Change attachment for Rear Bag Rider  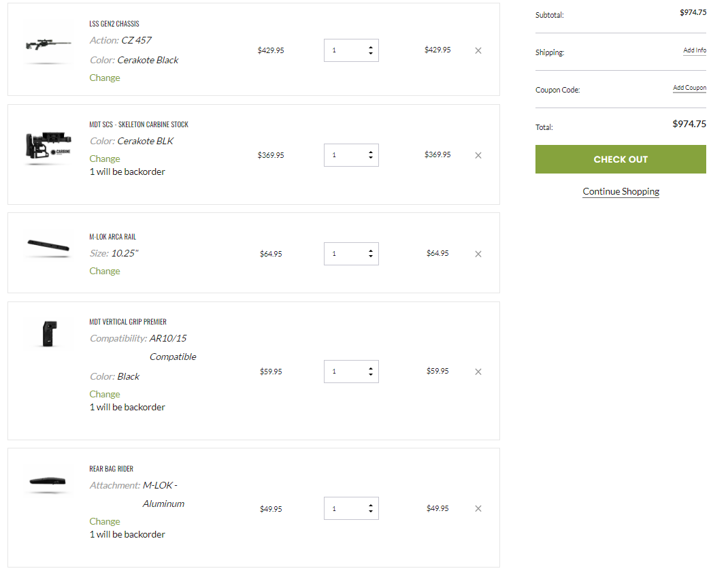[105, 522]
